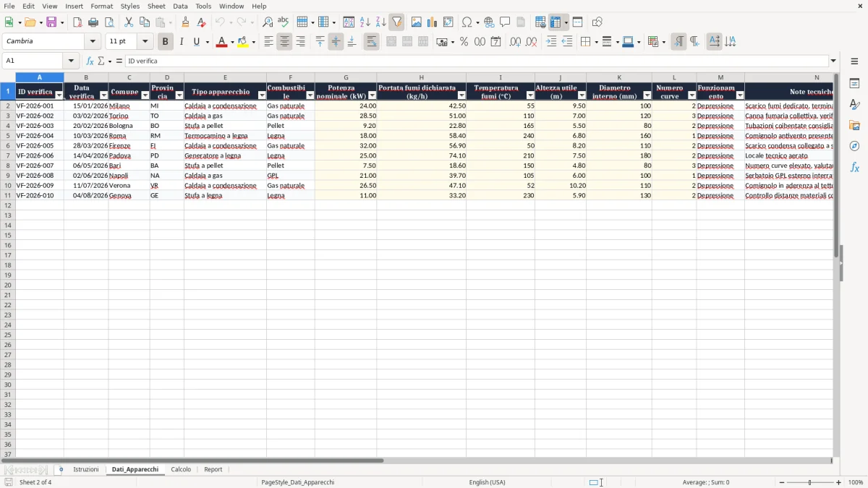The height and width of the screenshot is (488, 868).
Task: Toggle left-to-right text direction
Action: click(678, 42)
